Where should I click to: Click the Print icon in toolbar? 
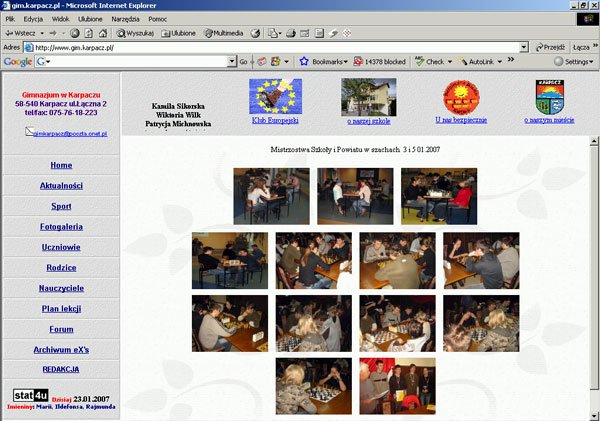click(291, 33)
